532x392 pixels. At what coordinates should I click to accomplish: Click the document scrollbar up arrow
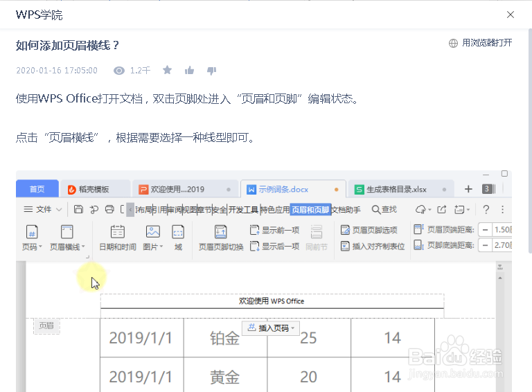[x=499, y=278]
